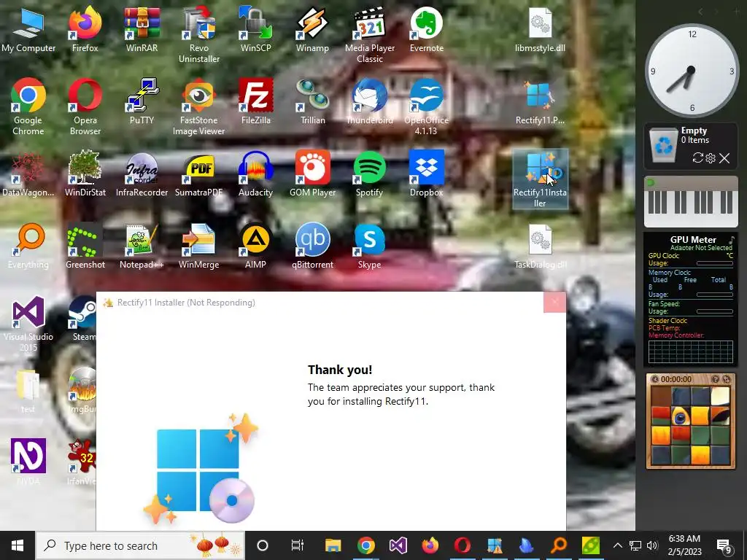This screenshot has height=560, width=747.
Task: Open the qBittorrent desktop icon
Action: (312, 246)
